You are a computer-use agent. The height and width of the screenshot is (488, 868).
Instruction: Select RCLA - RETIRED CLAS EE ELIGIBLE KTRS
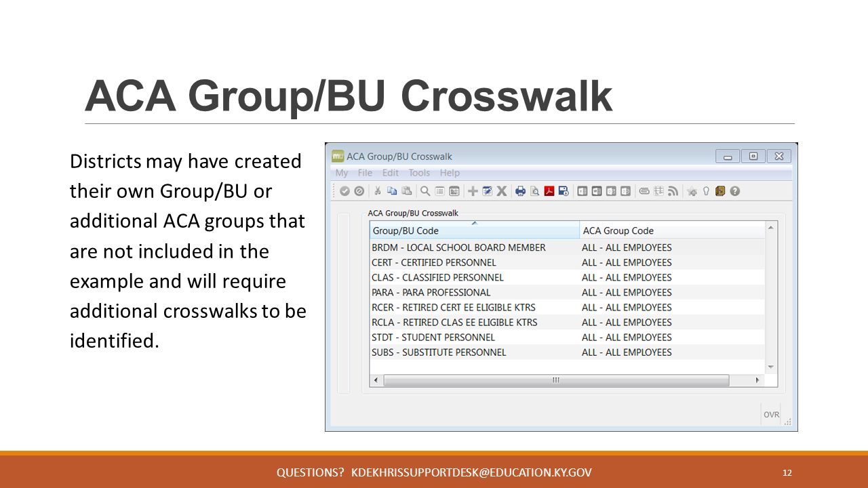coord(567,322)
